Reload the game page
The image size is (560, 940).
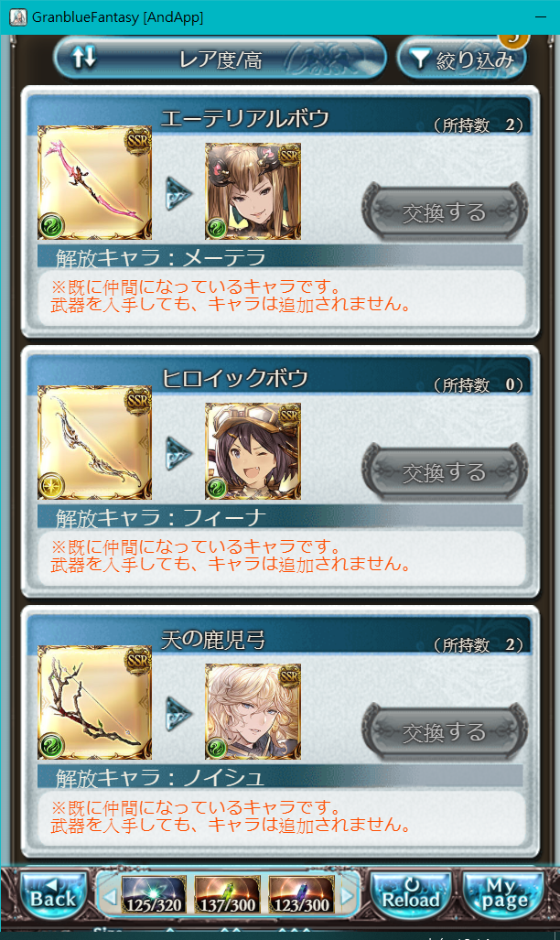(411, 896)
